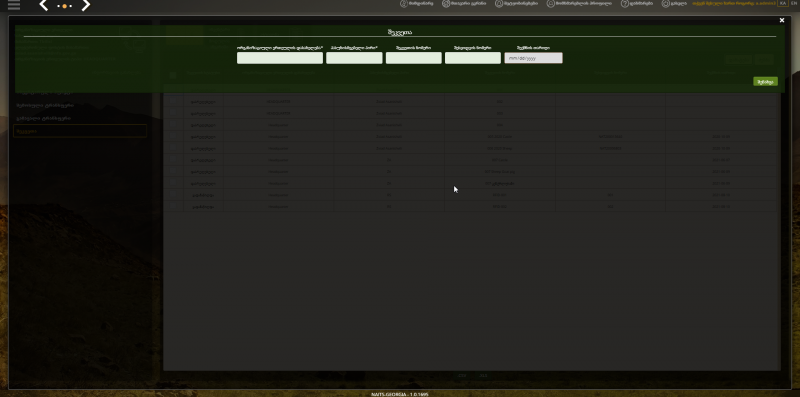Focus the widest first search input field
This screenshot has width=800, height=397.
pos(280,58)
